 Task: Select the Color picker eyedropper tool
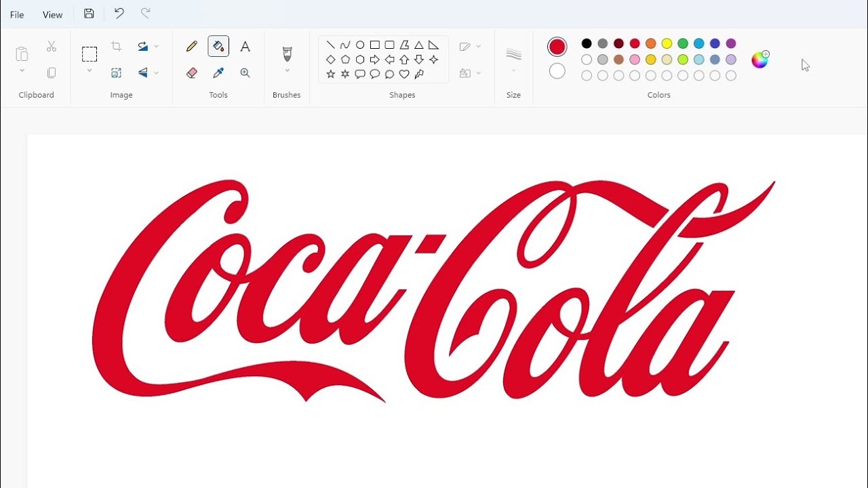coord(218,73)
